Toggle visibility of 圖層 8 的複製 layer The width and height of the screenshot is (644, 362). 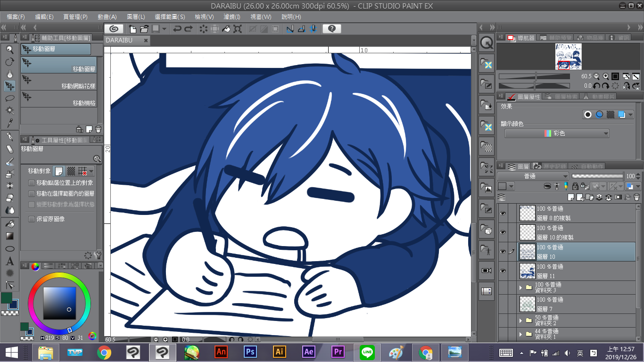coord(503,213)
